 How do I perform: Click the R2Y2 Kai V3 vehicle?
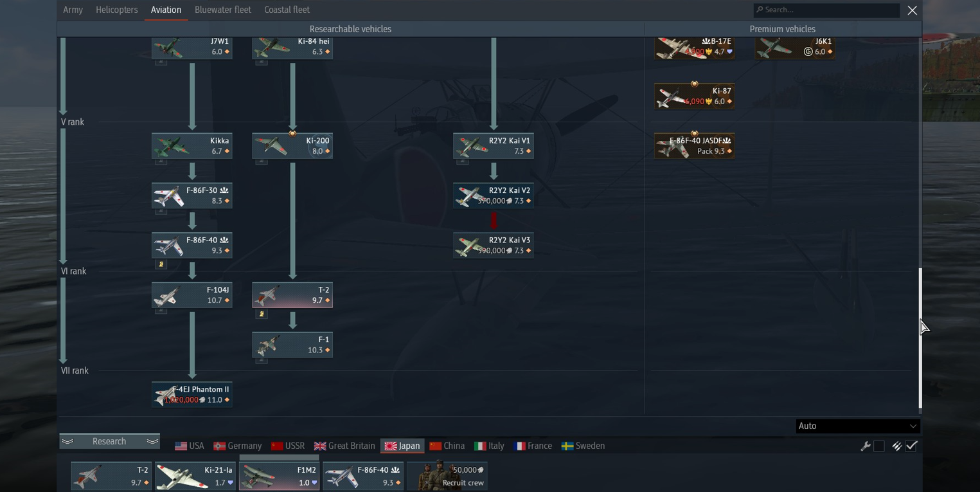[494, 245]
